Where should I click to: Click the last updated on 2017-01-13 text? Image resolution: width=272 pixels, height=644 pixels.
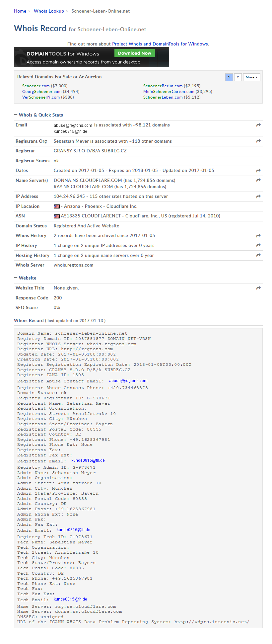(x=75, y=321)
